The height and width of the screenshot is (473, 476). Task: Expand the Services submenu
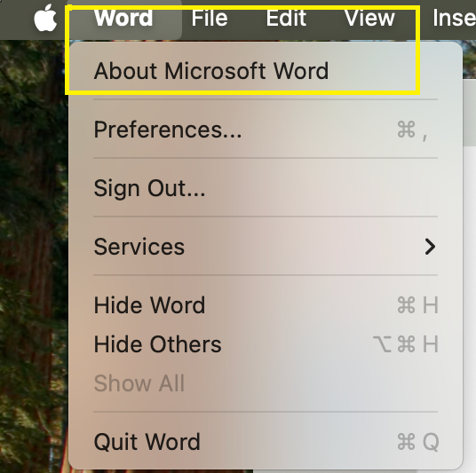(x=266, y=247)
